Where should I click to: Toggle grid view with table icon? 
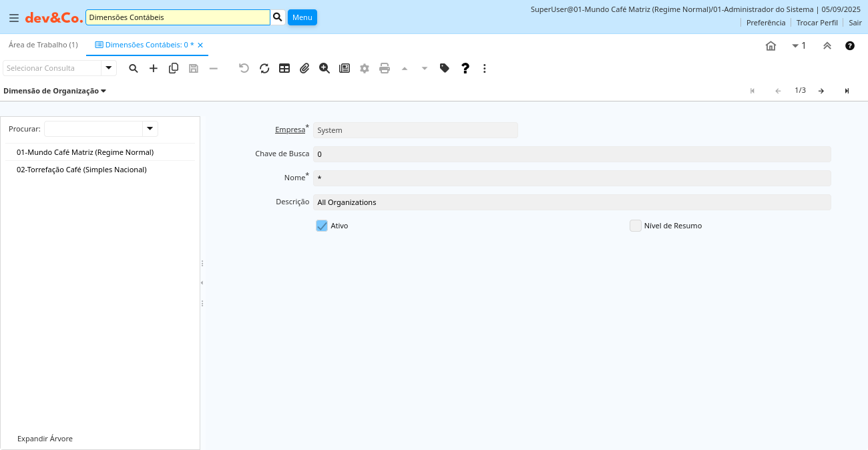click(284, 68)
